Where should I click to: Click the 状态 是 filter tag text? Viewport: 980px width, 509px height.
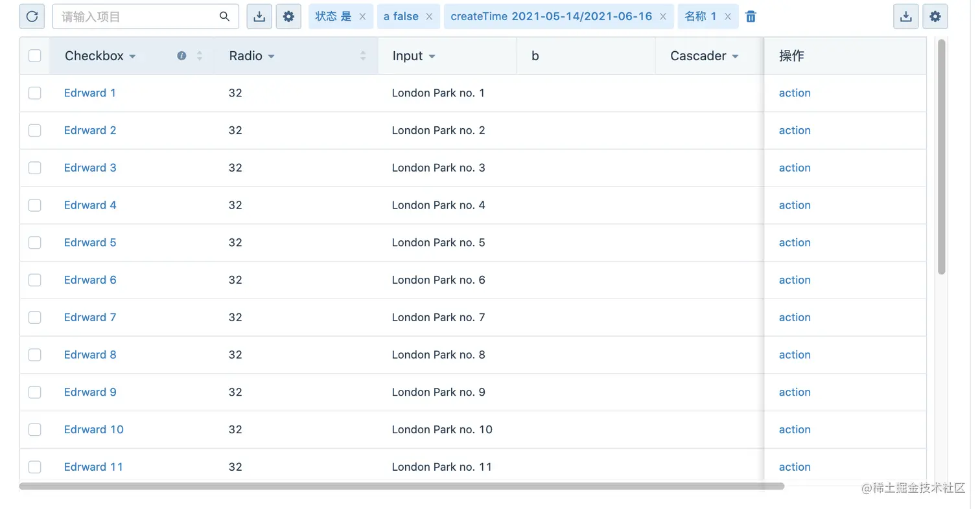click(333, 17)
